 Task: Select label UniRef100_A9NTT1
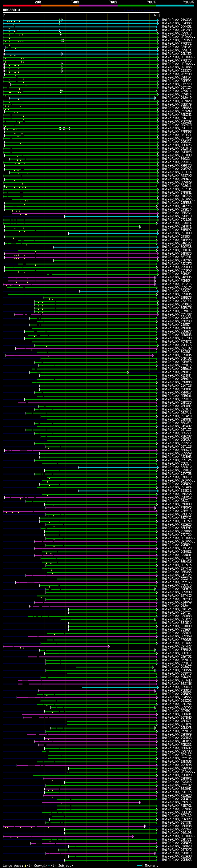(177, 118)
